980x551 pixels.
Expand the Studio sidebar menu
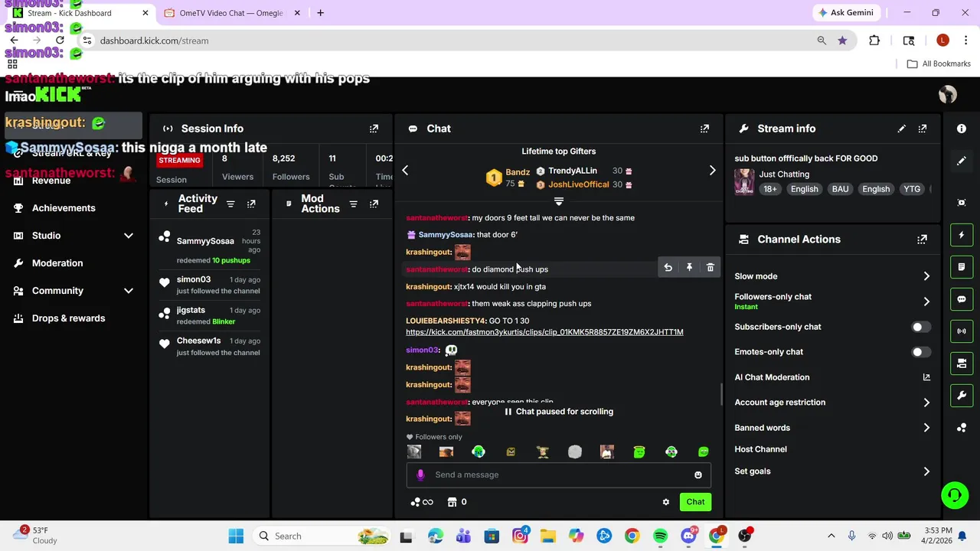pos(128,236)
